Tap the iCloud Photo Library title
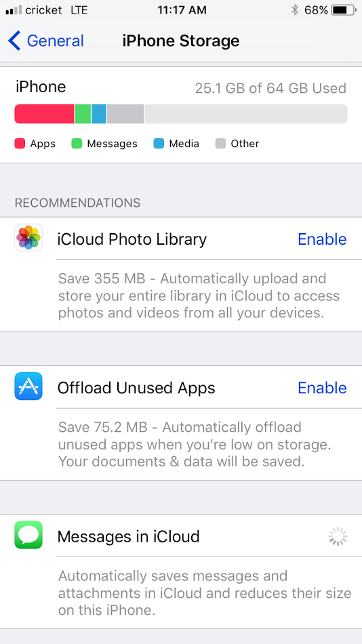This screenshot has height=644, width=362. click(x=132, y=239)
